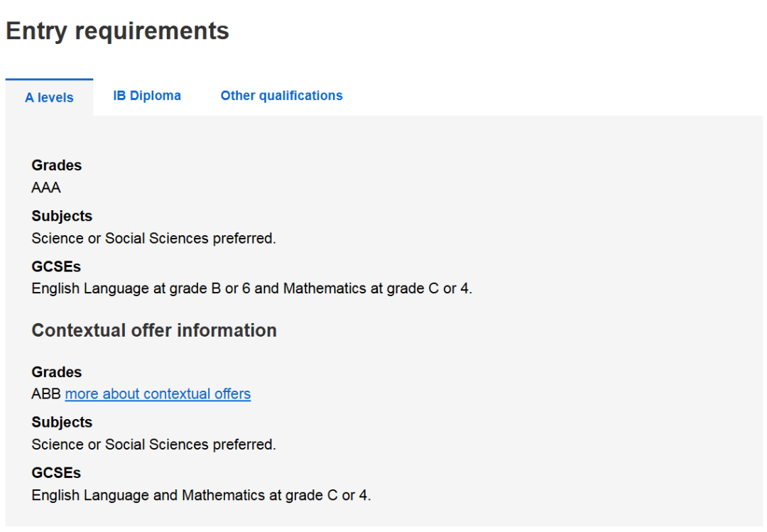Click the Grades label above AAA
This screenshot has height=532, width=767.
[x=57, y=165]
